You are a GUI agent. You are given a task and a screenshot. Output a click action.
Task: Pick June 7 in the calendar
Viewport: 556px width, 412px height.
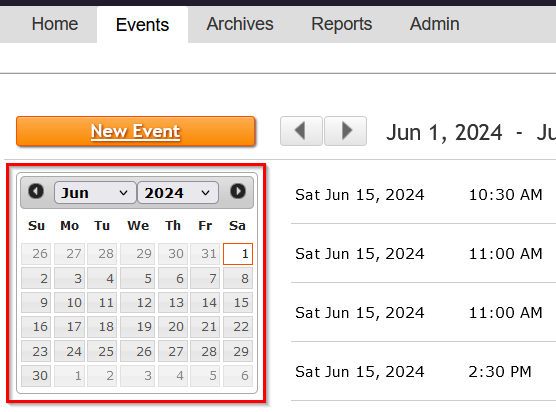[205, 278]
